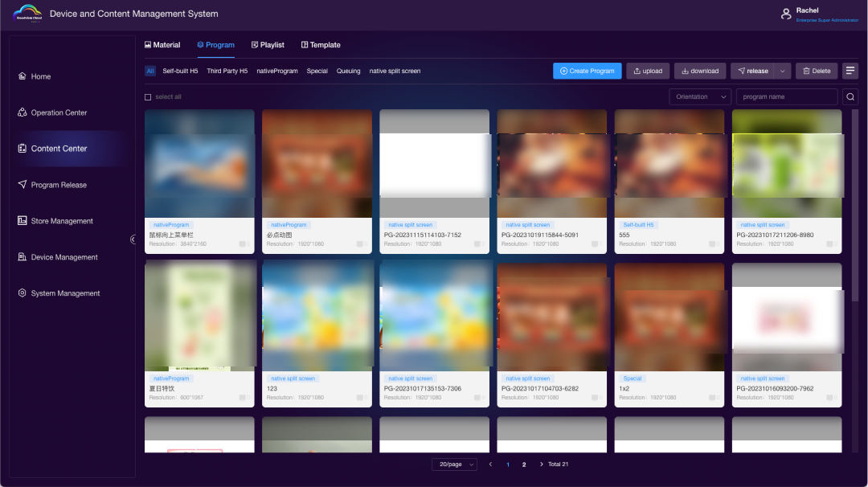This screenshot has height=487, width=868.
Task: Tick the select all checkbox
Action: [148, 97]
